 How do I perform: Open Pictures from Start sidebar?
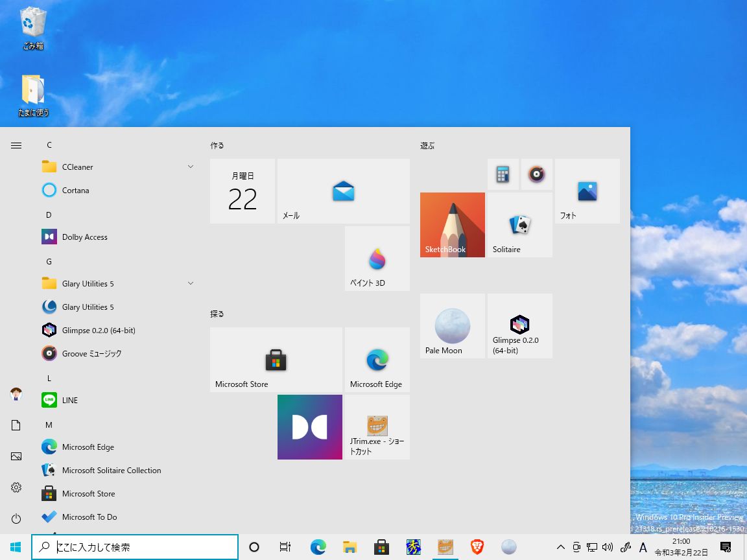coord(16,456)
